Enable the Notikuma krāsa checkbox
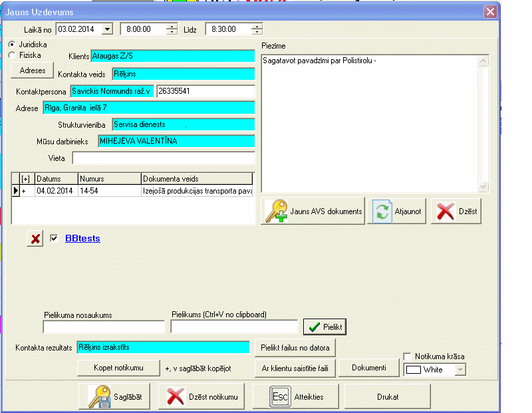The width and height of the screenshot is (532, 413). click(407, 356)
